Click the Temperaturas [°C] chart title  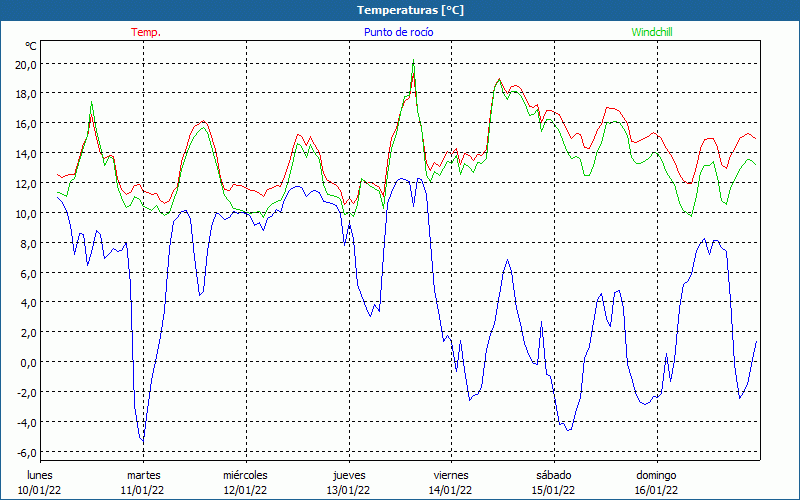click(410, 10)
